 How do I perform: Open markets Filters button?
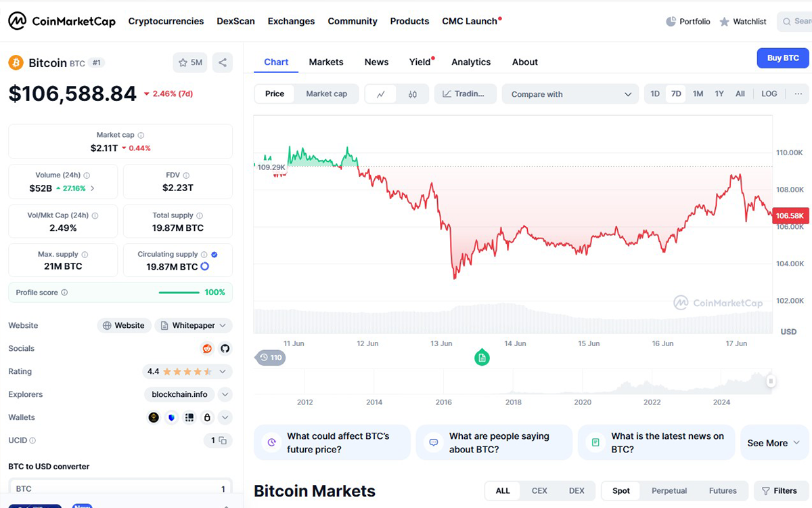780,491
